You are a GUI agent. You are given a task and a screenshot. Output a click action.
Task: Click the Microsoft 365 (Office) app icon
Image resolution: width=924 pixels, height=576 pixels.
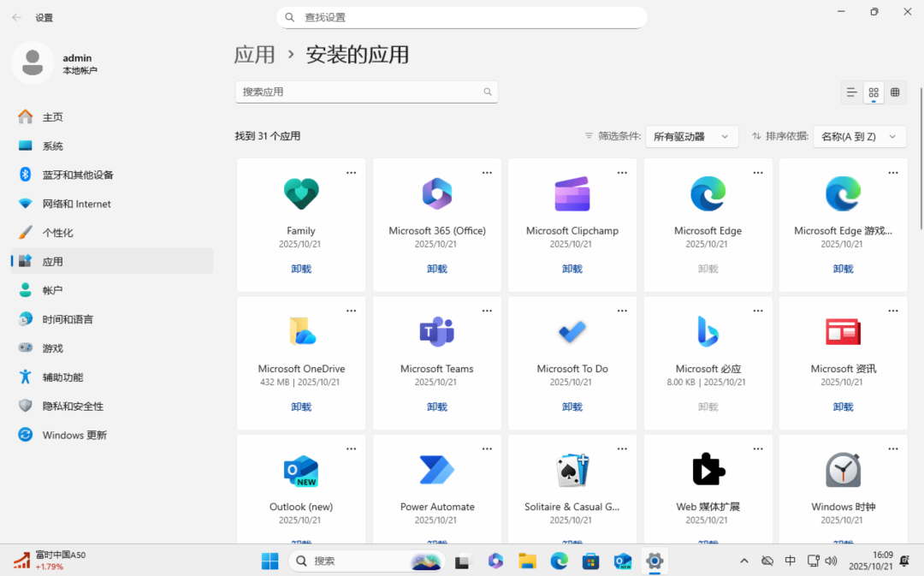coord(436,193)
